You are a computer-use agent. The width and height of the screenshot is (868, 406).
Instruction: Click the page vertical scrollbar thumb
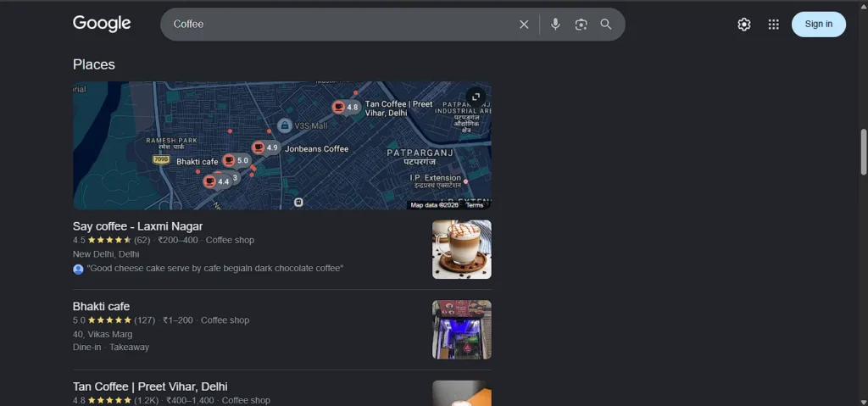(864, 153)
